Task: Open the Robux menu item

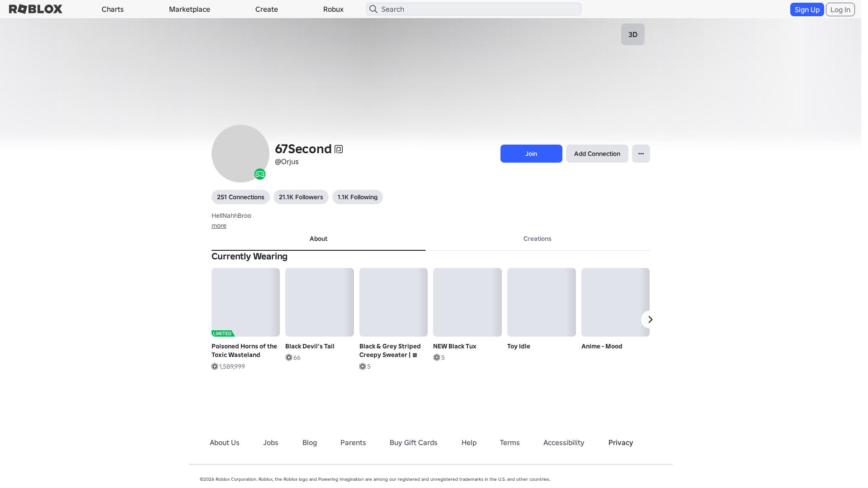Action: pyautogui.click(x=333, y=9)
